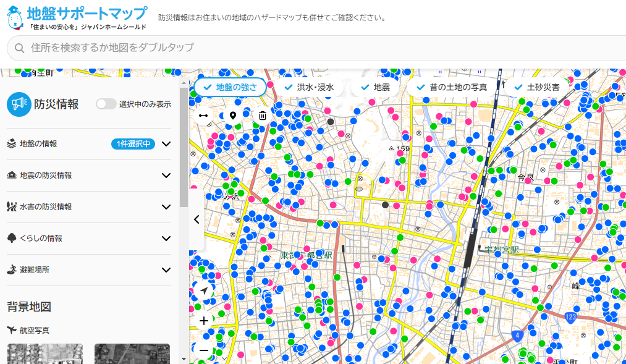Zoom in with the plus button
This screenshot has height=364, width=626.
pos(204,321)
